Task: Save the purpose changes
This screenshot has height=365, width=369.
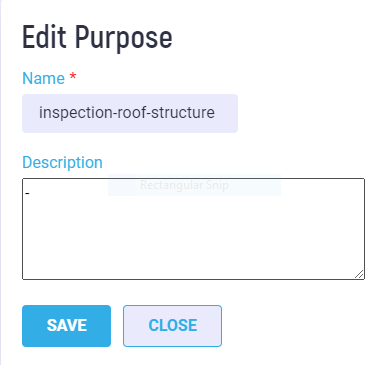Action: click(x=66, y=326)
